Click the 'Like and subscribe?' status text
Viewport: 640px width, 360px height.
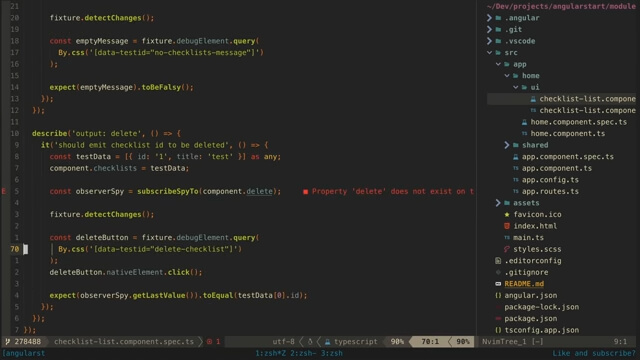click(x=594, y=353)
